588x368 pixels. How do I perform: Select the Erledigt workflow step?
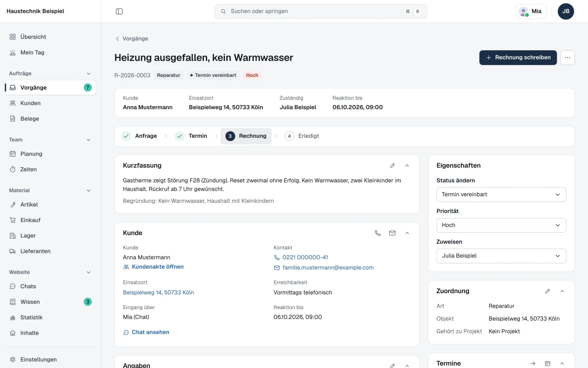click(302, 136)
